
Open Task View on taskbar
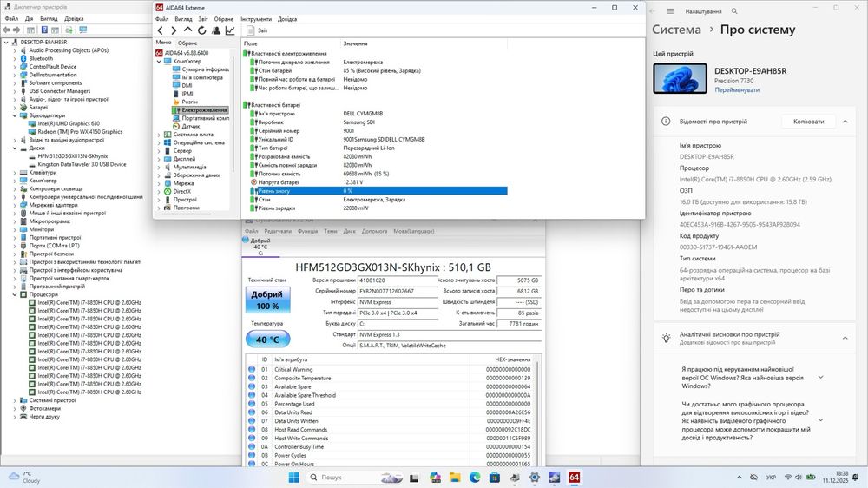[414, 477]
